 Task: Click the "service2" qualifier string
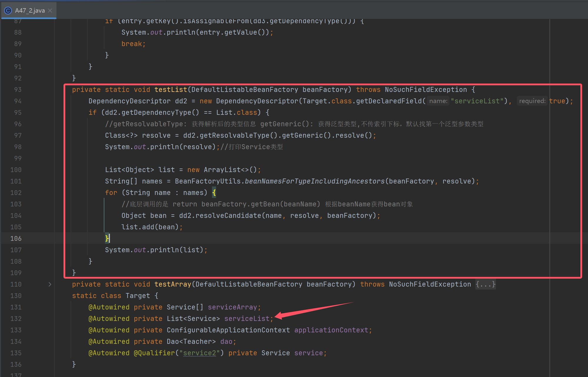pyautogui.click(x=200, y=353)
